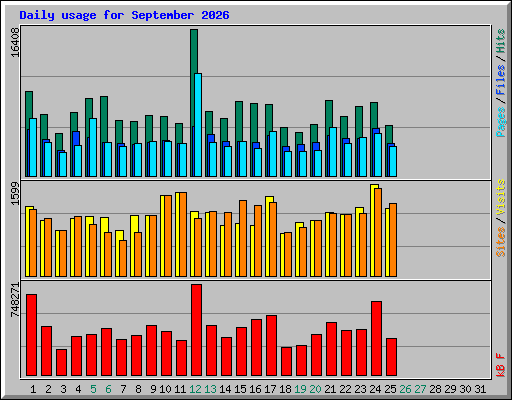Click the red KB bar for day 17

click(271, 345)
